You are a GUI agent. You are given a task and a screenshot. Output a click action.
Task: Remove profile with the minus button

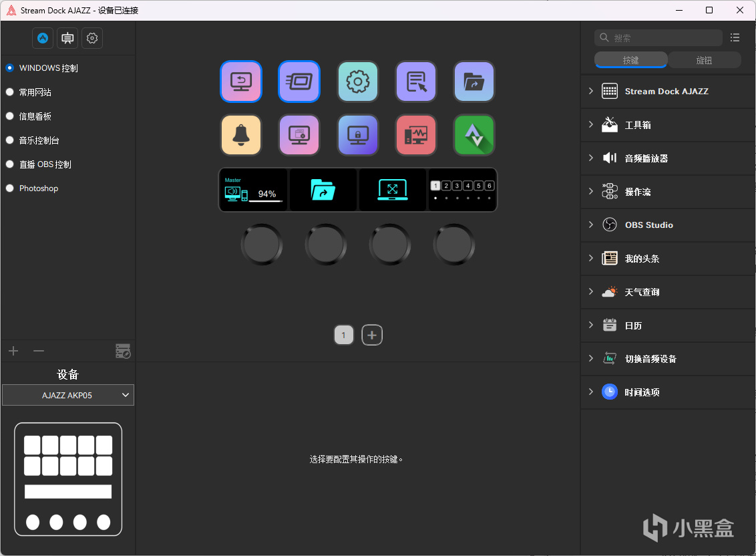pos(39,351)
